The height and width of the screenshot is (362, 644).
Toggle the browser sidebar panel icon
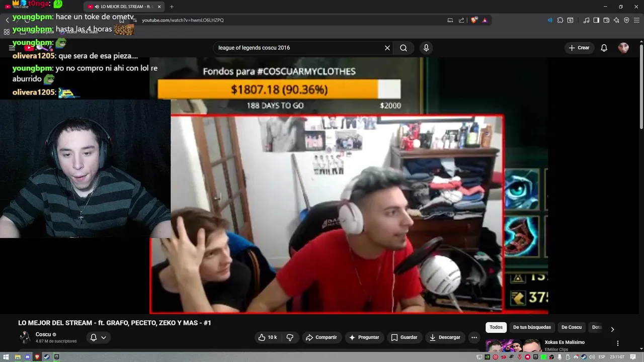click(x=596, y=20)
